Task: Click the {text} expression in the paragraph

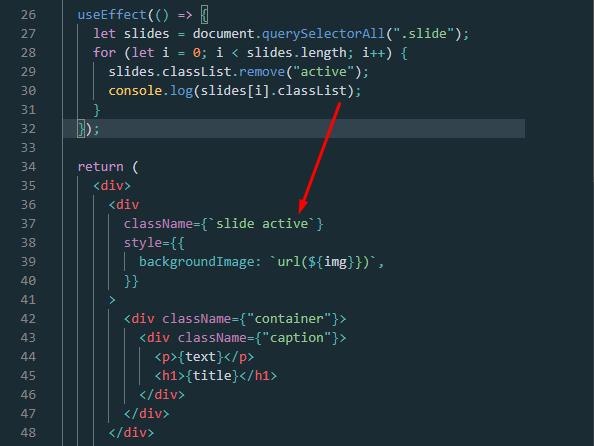Action: click(x=200, y=357)
